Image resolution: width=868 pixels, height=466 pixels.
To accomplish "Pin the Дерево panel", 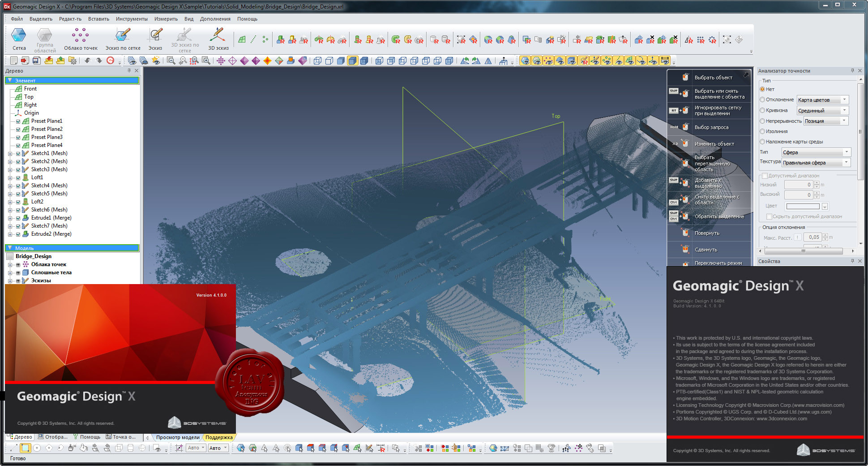I will (x=129, y=71).
